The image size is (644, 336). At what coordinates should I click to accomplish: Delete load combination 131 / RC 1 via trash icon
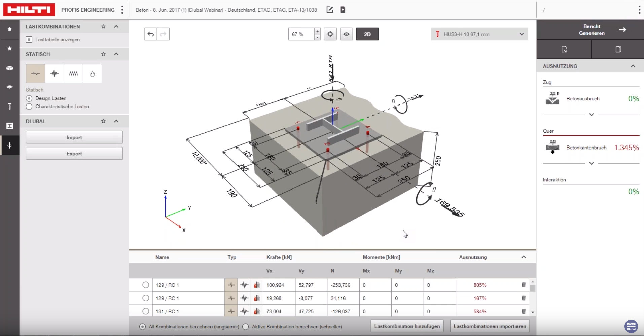point(524,311)
